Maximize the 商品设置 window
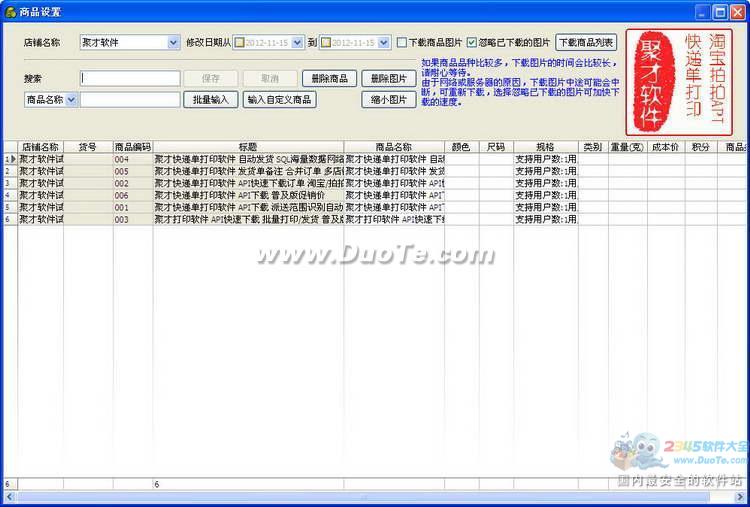Screen dimensions: 750x507 tap(720, 12)
